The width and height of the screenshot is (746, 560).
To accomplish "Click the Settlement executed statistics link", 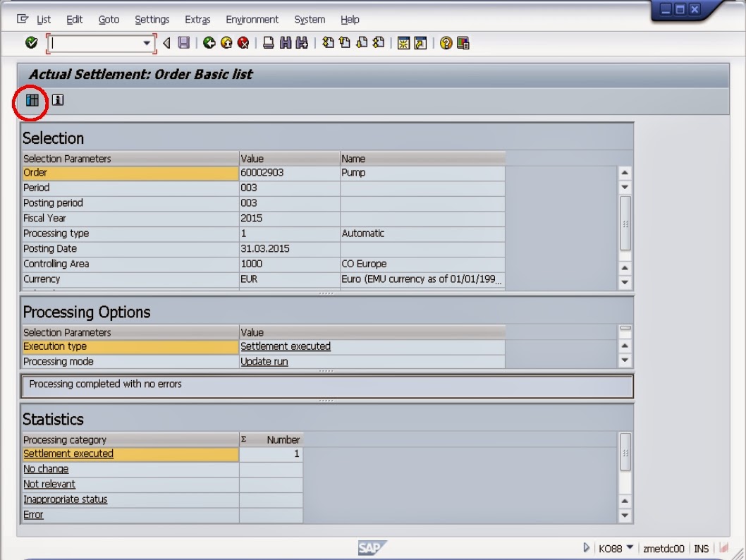I will pos(68,454).
